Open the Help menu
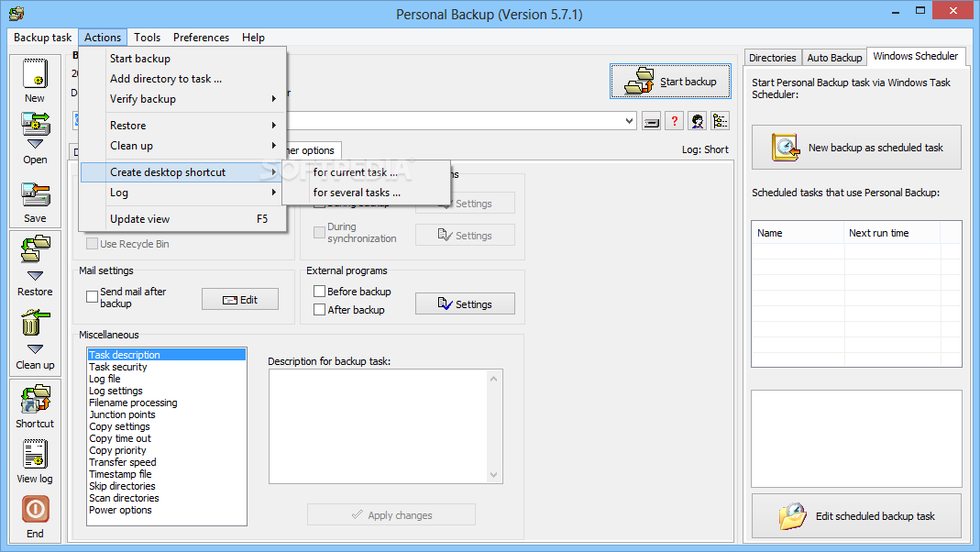The height and width of the screenshot is (552, 980). [253, 38]
